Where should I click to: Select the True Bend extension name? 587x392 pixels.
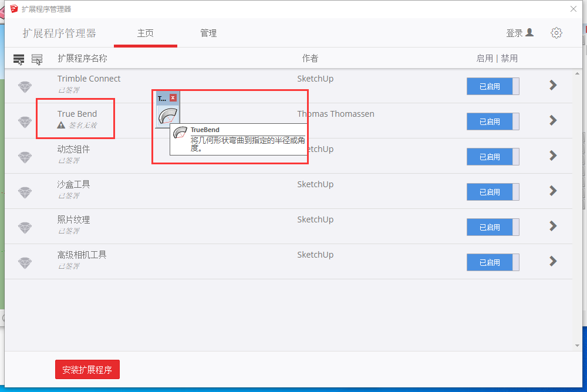(77, 114)
